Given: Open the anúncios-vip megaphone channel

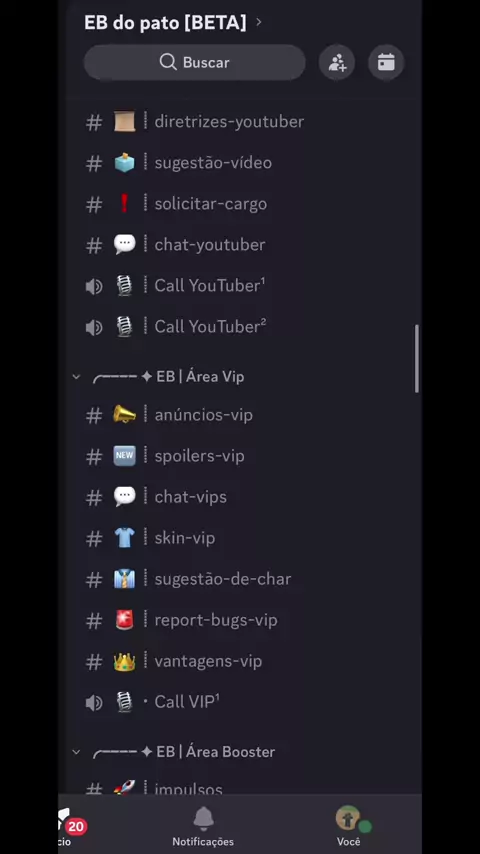Looking at the screenshot, I should [x=240, y=415].
